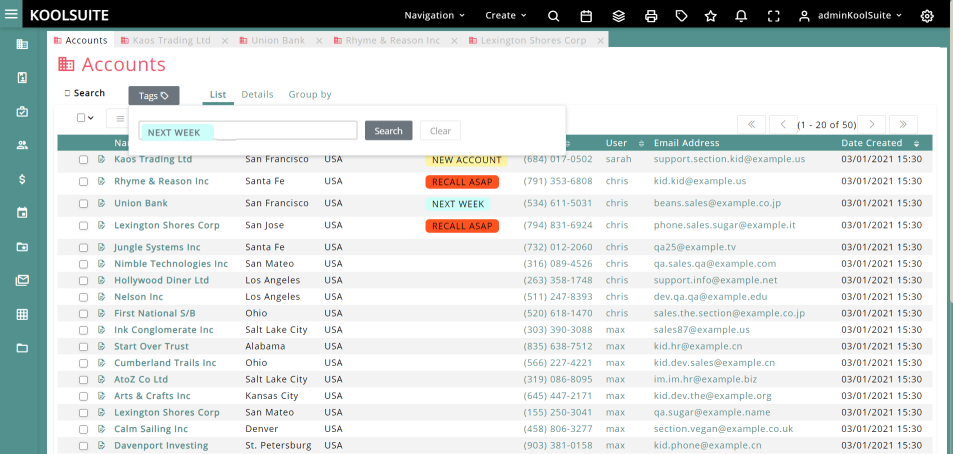Expand the Search panel toggle
The height and width of the screenshot is (454, 953).
pyautogui.click(x=84, y=93)
